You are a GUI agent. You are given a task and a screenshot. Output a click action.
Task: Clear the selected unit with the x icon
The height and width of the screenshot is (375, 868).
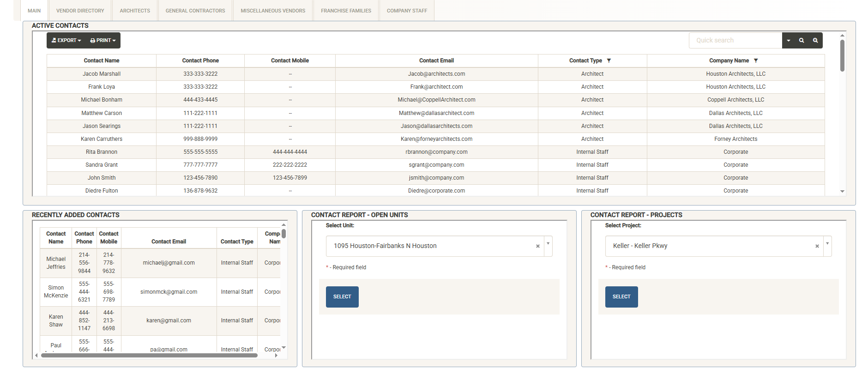[x=537, y=246]
